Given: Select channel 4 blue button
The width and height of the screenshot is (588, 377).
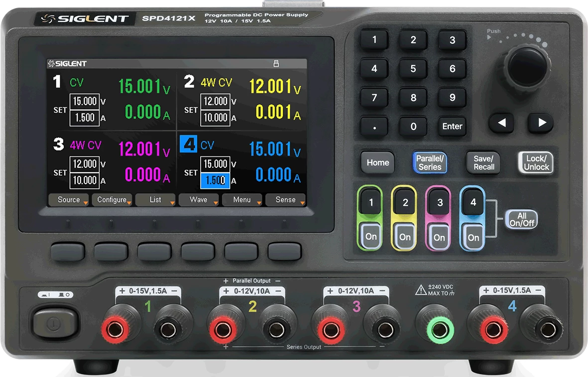Looking at the screenshot, I should click(x=473, y=202).
